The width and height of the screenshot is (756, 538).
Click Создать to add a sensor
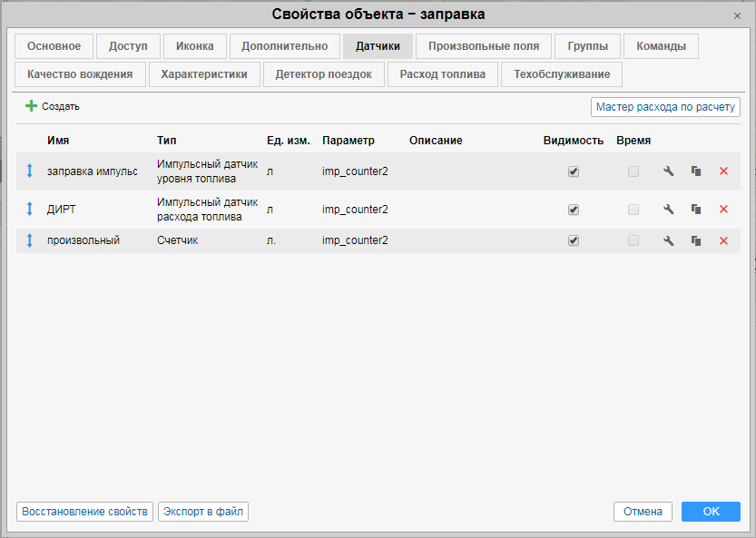pos(53,106)
